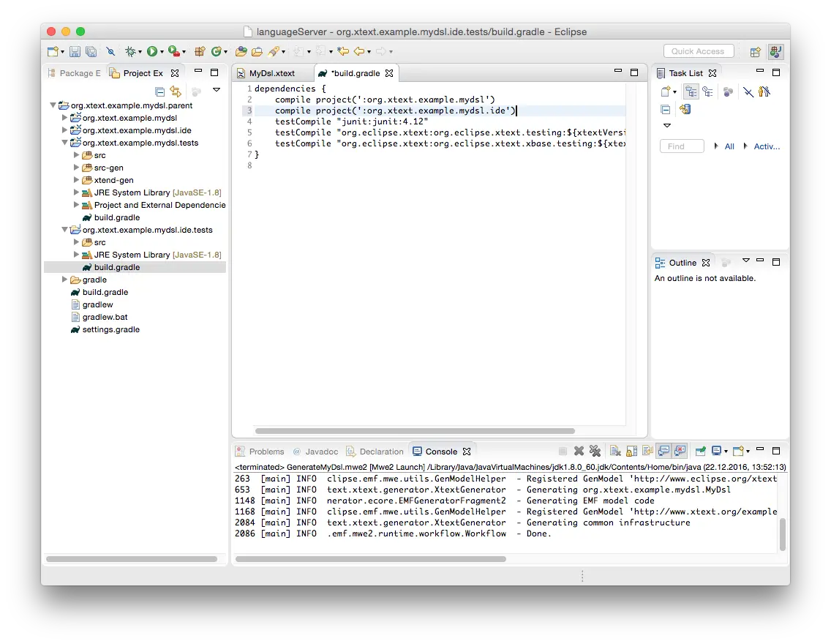831x644 pixels.
Task: Click Synchronize Changed icon in Task List
Action: [x=685, y=109]
